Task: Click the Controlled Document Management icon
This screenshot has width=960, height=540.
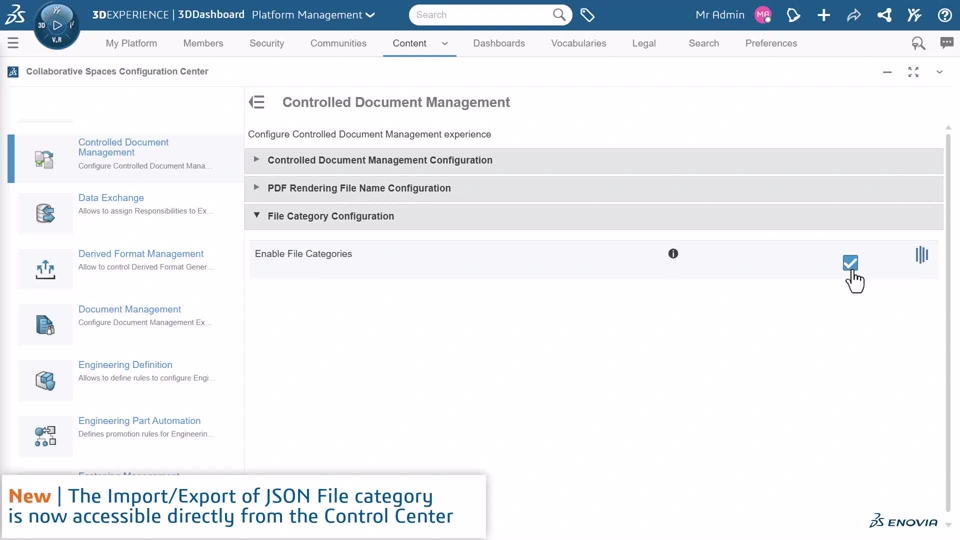Action: pos(44,159)
